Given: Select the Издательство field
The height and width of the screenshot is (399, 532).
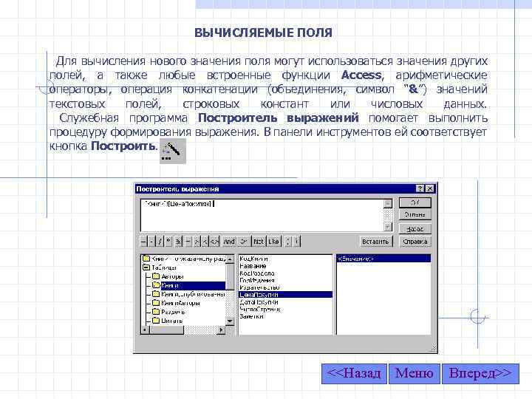Looking at the screenshot, I should [x=259, y=287].
